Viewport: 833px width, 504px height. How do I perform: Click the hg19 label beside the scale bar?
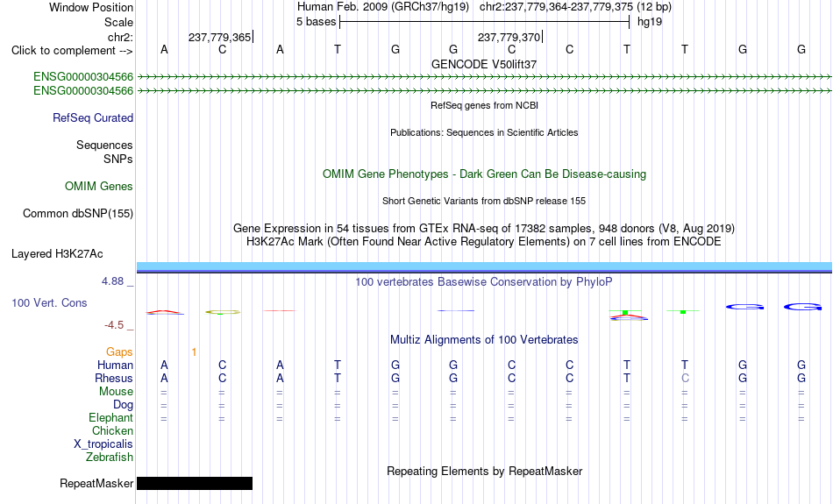650,22
